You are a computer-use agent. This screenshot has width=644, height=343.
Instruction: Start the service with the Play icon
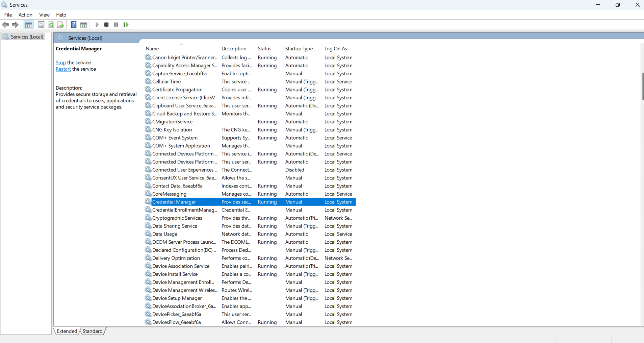pos(97,25)
